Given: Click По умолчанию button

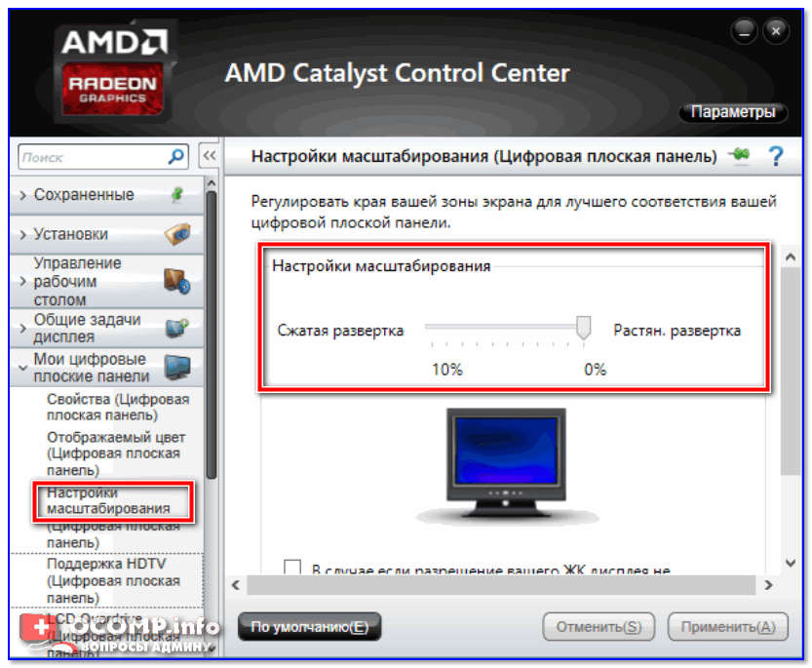Looking at the screenshot, I should (x=310, y=626).
